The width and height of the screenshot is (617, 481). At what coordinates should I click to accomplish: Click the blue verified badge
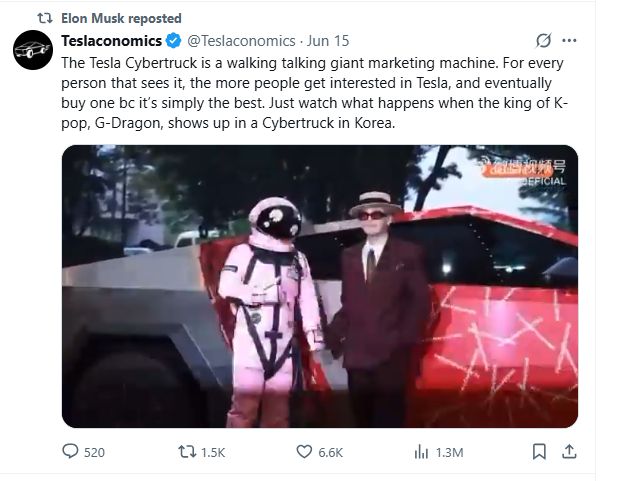(x=172, y=41)
